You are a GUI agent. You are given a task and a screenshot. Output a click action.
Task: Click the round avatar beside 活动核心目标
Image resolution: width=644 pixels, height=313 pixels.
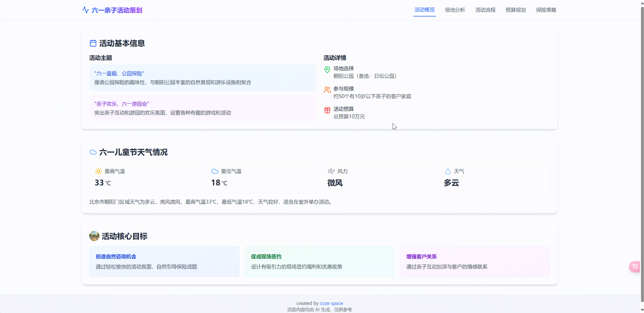(x=94, y=236)
